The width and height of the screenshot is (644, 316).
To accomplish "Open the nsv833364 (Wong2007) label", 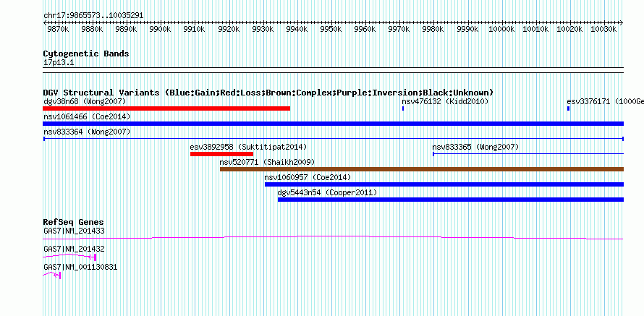I will point(87,132).
